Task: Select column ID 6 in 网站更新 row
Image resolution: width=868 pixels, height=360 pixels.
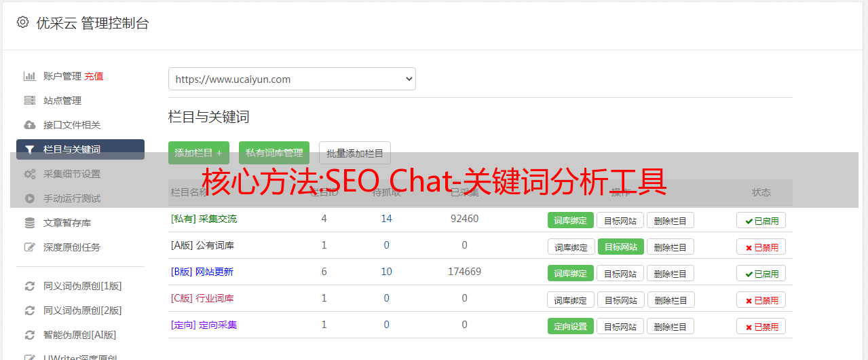Action: (324, 272)
